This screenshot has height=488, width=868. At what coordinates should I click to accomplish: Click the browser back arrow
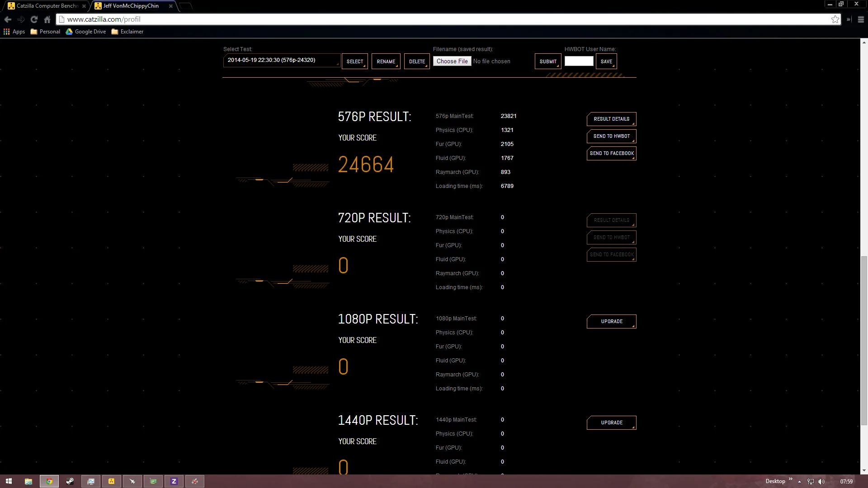(8, 19)
